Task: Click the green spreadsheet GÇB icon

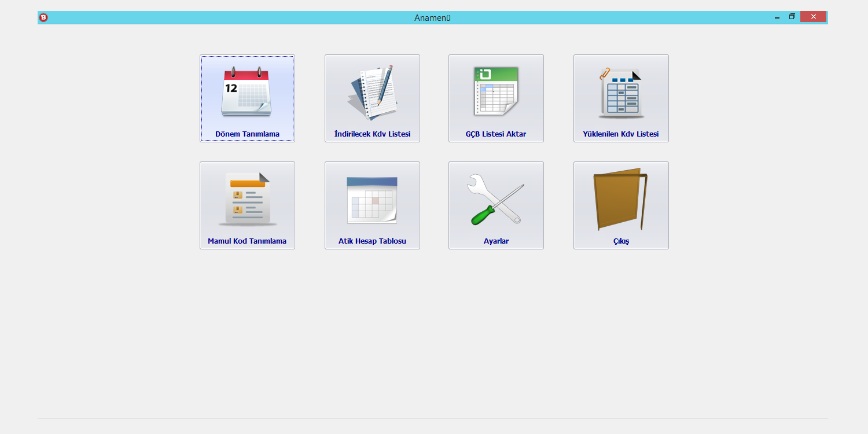Action: [496, 91]
